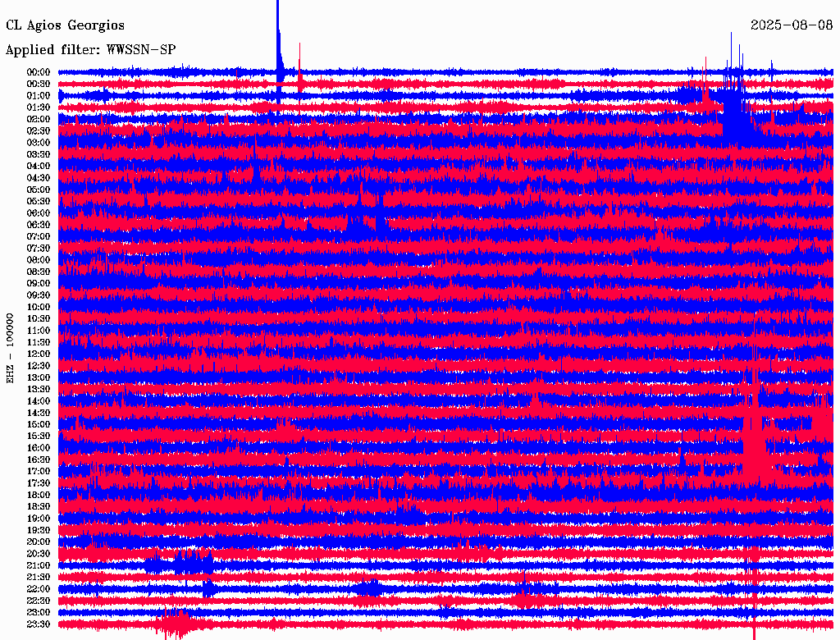Select the 07:00 time label

coord(39,236)
